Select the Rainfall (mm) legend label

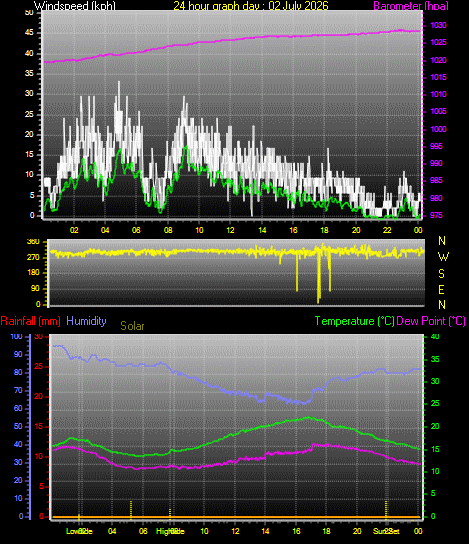[31, 321]
